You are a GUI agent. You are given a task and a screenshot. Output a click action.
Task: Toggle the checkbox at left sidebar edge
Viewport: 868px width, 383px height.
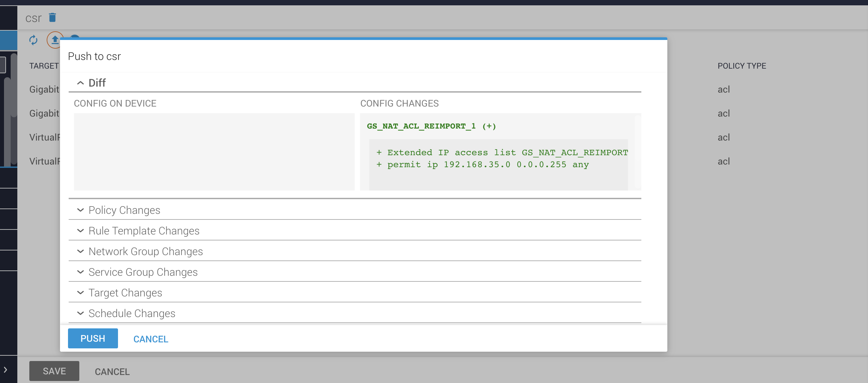coord(3,65)
